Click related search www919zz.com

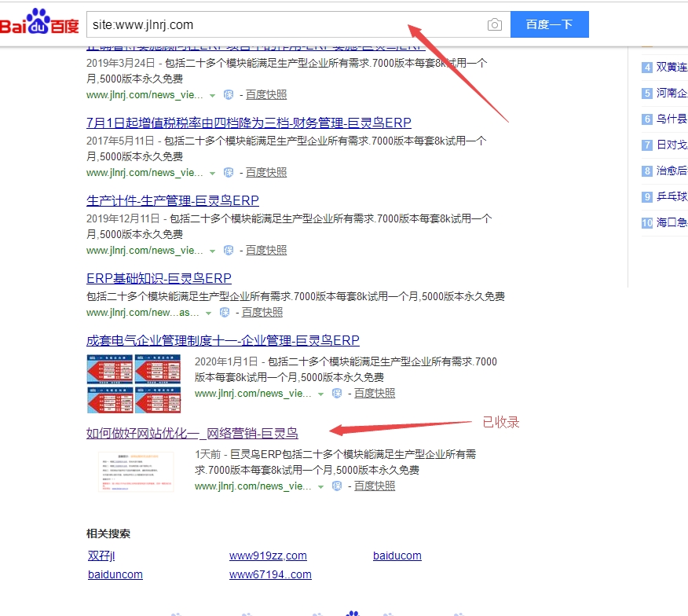point(268,555)
